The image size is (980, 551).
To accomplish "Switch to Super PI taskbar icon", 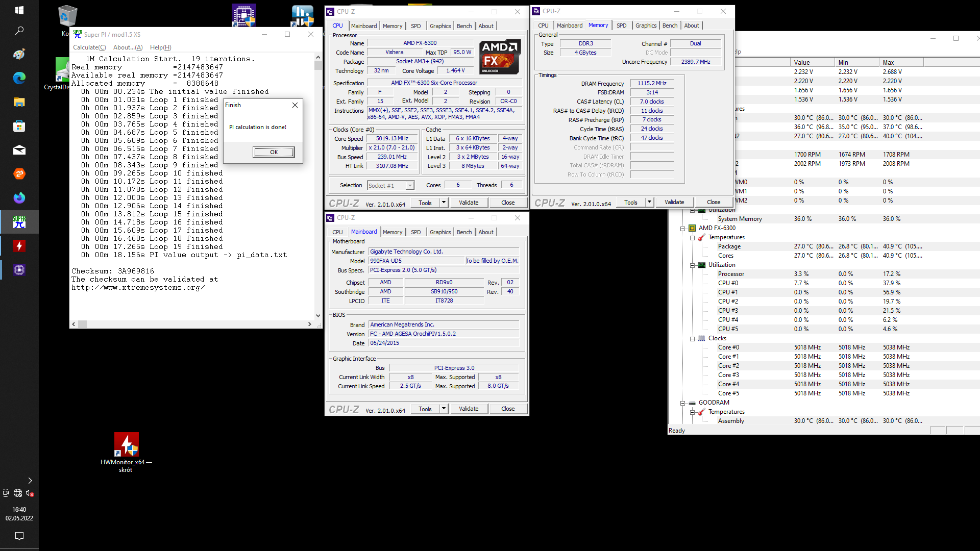I will click(19, 222).
